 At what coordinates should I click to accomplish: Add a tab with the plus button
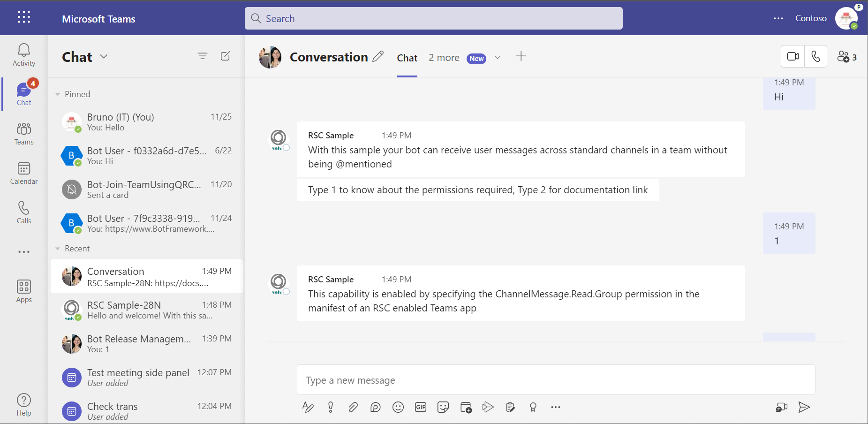(x=521, y=57)
